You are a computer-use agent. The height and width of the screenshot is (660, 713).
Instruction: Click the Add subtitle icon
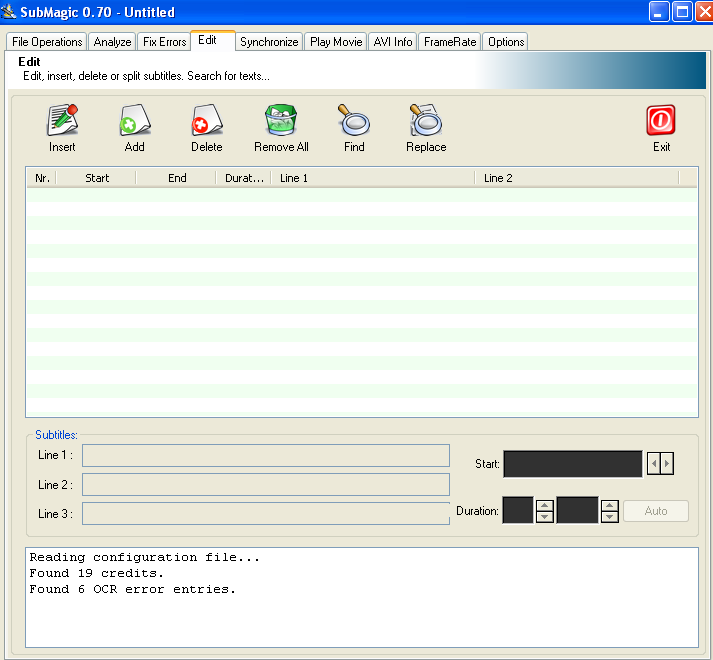point(135,121)
